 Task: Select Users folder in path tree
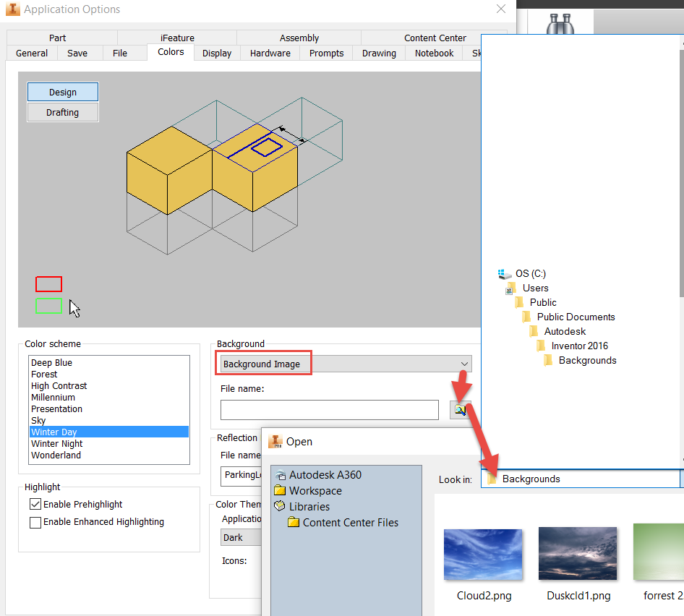[x=527, y=288]
